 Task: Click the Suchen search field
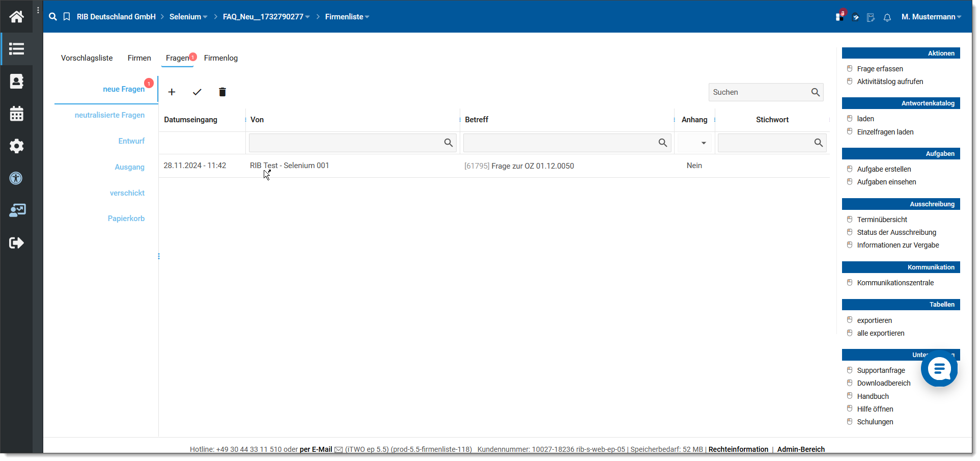pos(759,92)
